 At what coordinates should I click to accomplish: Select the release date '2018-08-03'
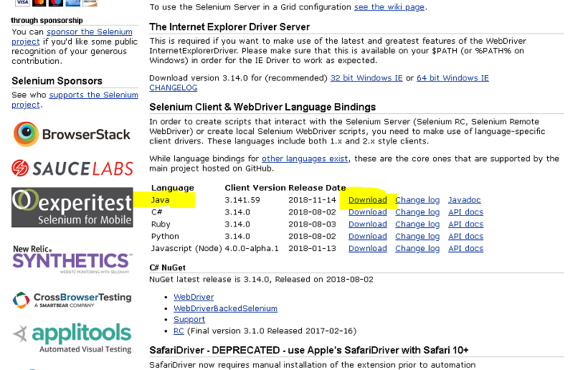point(312,224)
